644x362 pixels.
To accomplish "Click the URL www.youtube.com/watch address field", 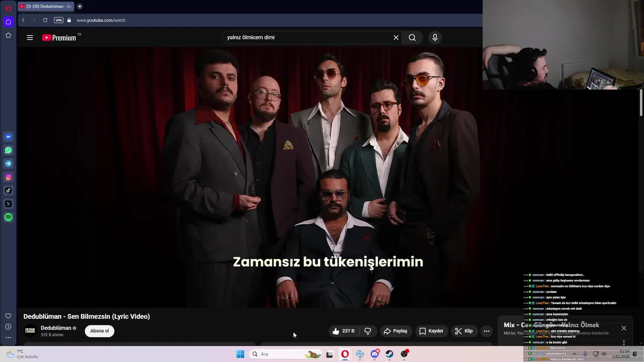I will click(101, 20).
